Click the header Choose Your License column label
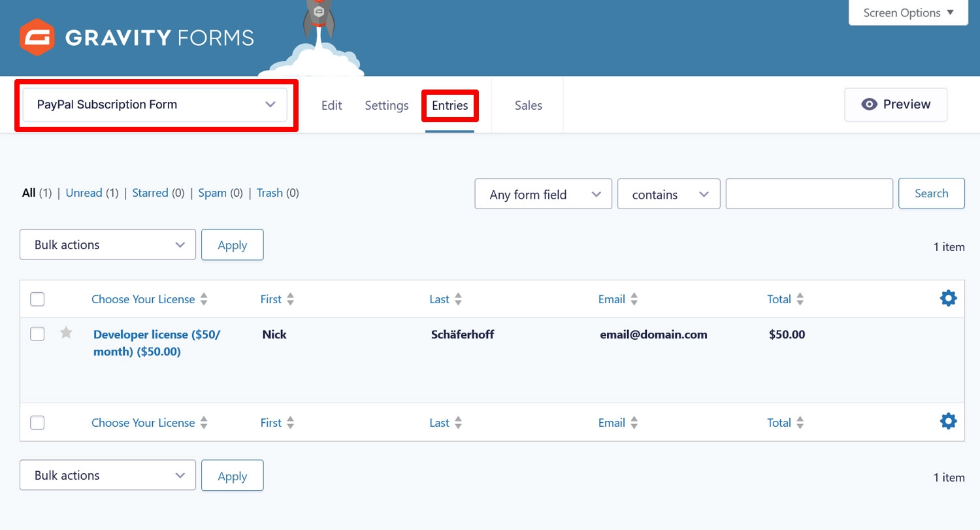The image size is (980, 530). 143,299
